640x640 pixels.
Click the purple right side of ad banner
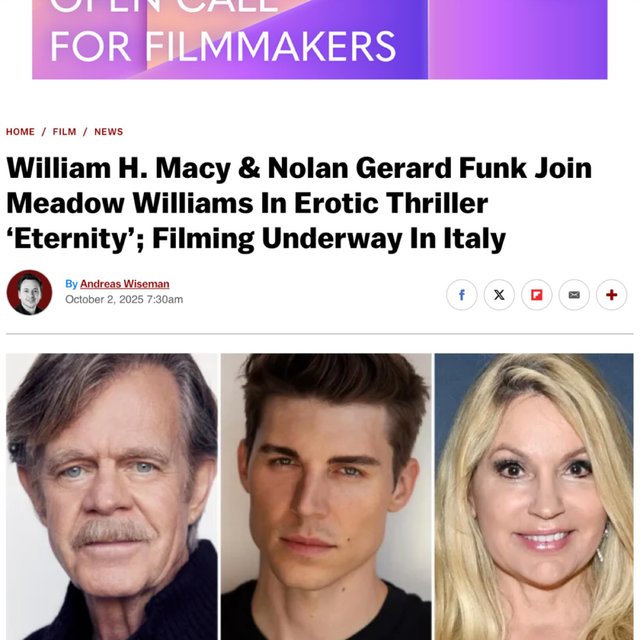click(518, 39)
